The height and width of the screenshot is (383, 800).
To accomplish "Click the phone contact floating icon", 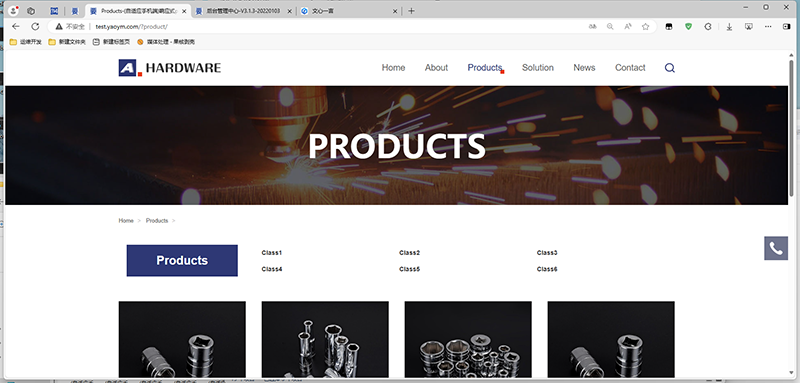I will [776, 248].
